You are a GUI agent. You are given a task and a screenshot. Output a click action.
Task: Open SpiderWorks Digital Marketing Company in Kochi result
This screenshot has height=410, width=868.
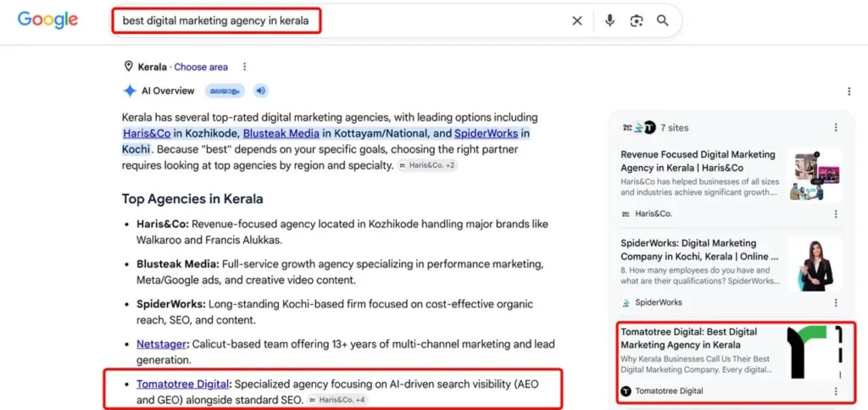(x=699, y=250)
